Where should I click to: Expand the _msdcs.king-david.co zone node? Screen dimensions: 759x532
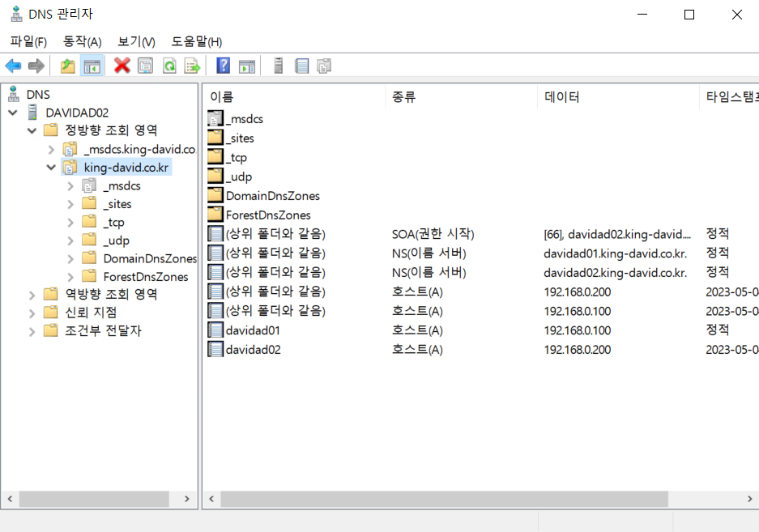pos(51,150)
